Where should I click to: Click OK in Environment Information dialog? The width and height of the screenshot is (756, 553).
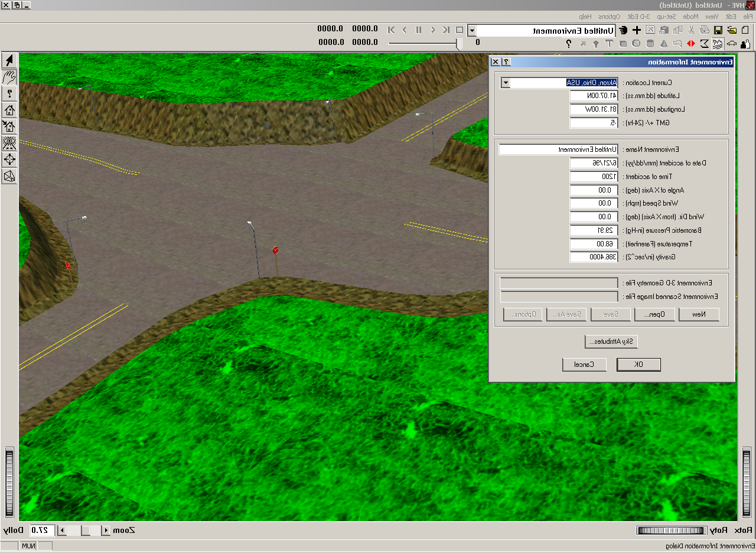pos(638,365)
